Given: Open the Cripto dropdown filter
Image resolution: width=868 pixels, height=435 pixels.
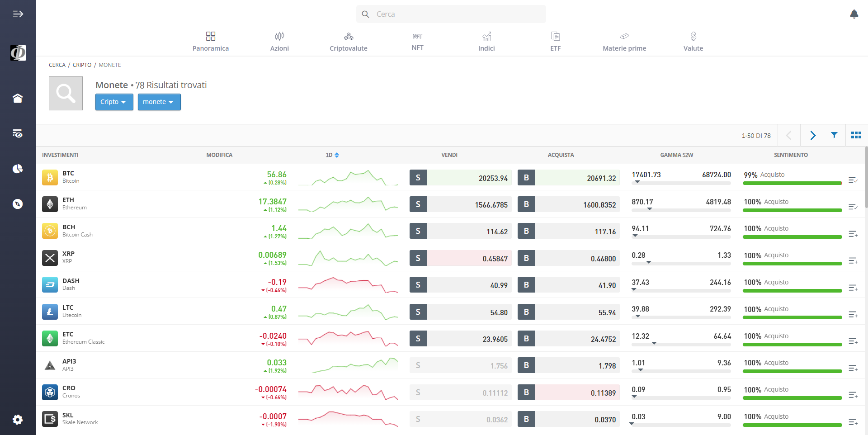Looking at the screenshot, I should pyautogui.click(x=114, y=102).
